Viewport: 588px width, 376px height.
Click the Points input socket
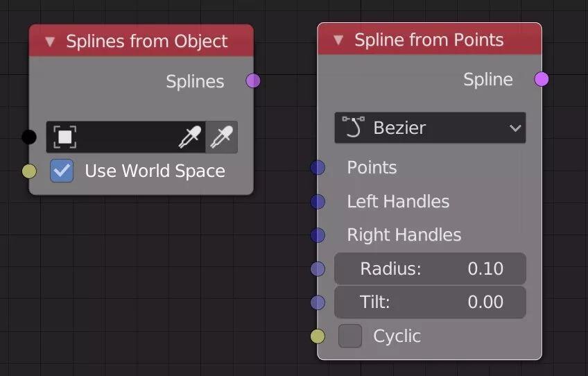click(318, 167)
